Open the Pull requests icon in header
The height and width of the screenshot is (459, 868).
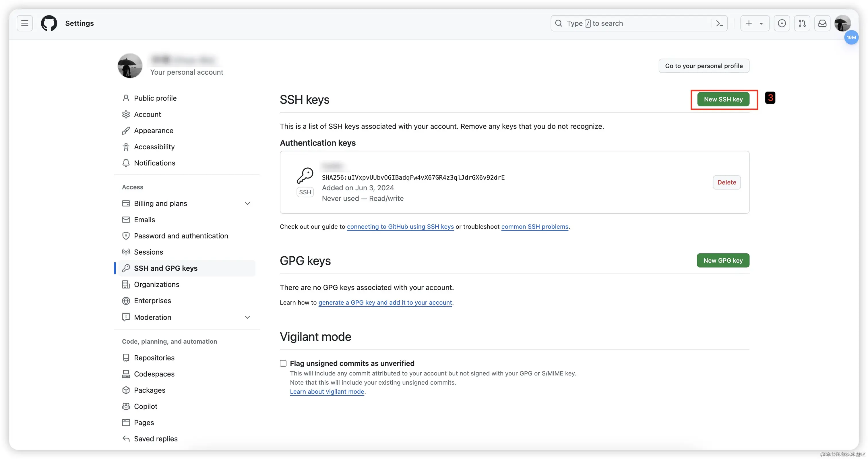coord(802,23)
